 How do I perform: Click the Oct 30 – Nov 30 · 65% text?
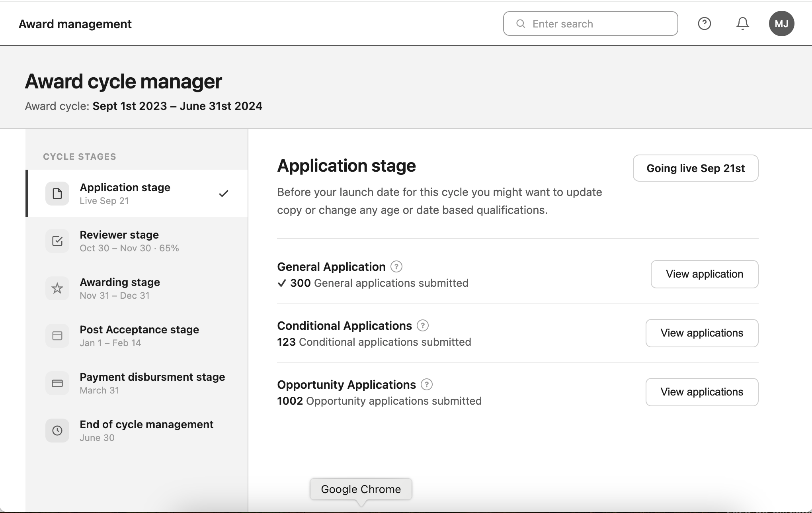pyautogui.click(x=129, y=248)
